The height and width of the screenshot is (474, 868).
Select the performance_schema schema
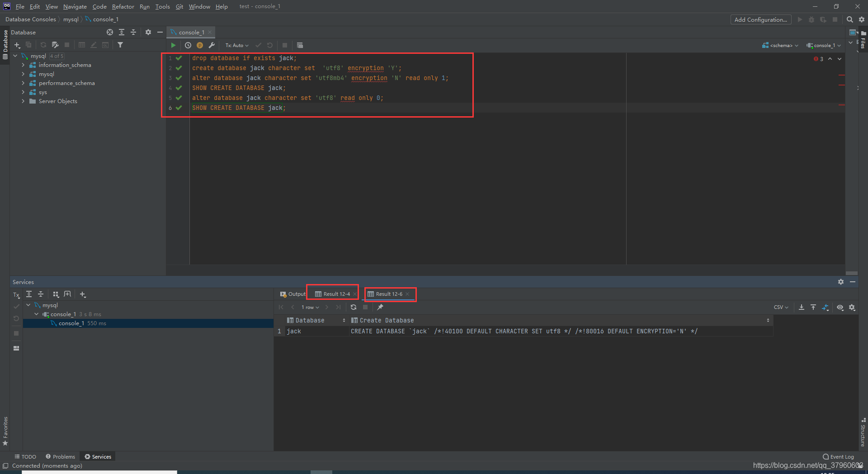pyautogui.click(x=66, y=83)
